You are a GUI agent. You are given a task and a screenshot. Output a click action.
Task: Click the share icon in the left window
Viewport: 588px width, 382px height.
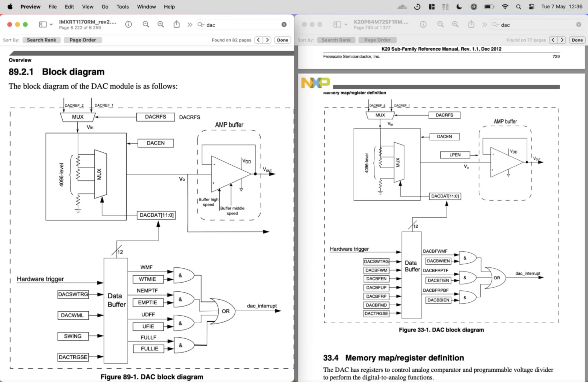(x=176, y=24)
